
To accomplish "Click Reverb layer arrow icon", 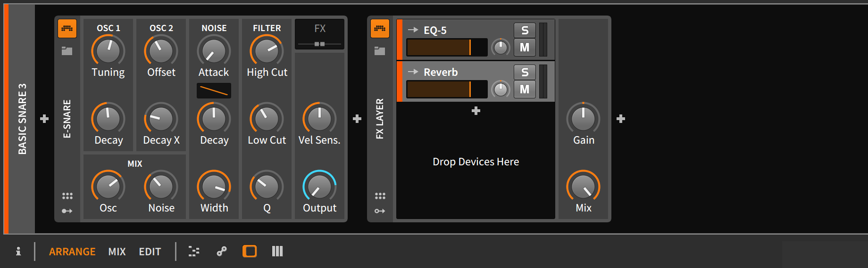I will [x=413, y=72].
